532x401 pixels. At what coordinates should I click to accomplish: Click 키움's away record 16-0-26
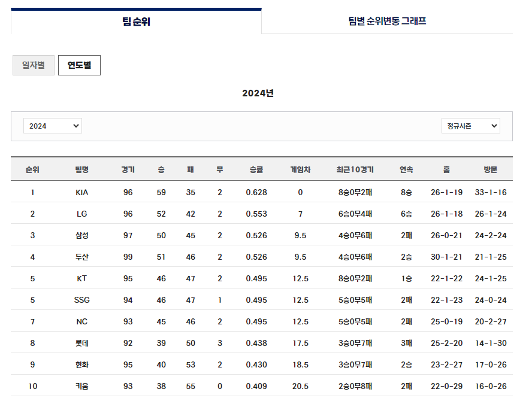[x=491, y=386]
